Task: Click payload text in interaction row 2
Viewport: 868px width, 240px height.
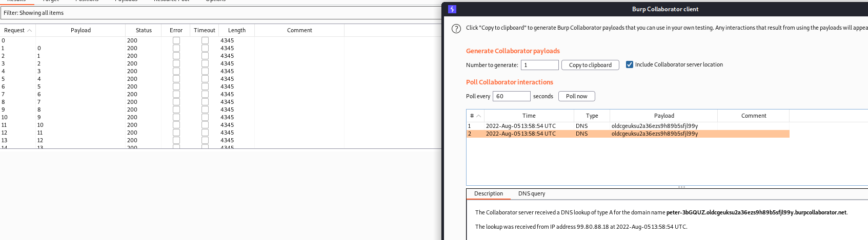Action: [655, 134]
